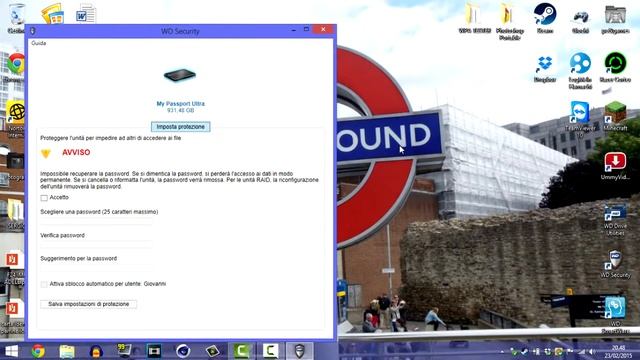Image resolution: width=640 pixels, height=360 pixels.
Task: Close the WD Security window
Action: point(323,29)
